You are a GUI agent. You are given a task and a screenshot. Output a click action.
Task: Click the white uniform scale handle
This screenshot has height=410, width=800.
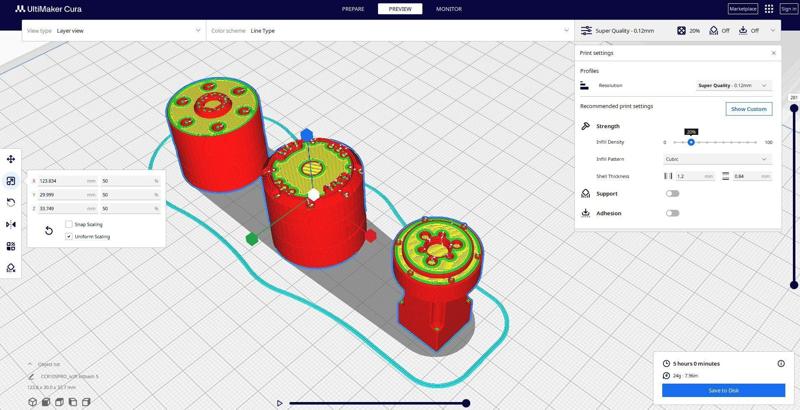click(314, 194)
